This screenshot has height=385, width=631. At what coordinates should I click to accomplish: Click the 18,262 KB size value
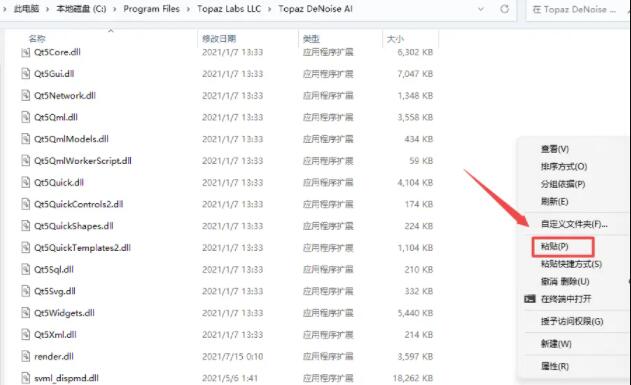point(413,379)
